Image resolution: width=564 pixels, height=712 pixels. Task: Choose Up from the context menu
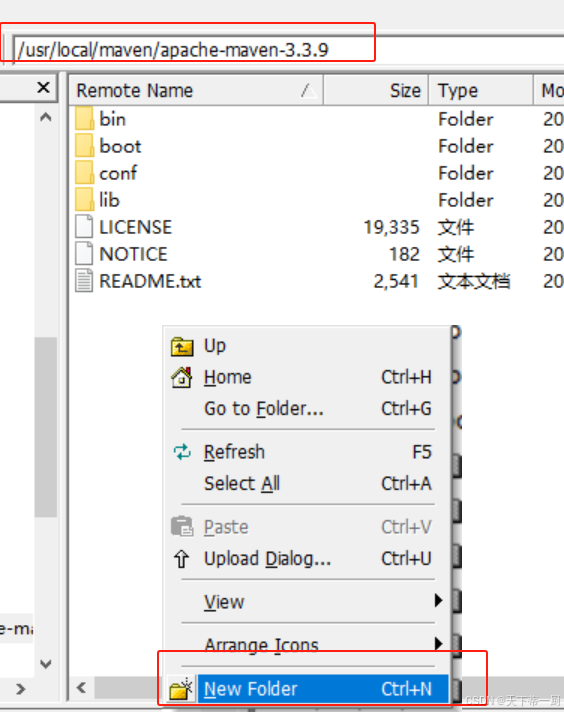(307, 346)
